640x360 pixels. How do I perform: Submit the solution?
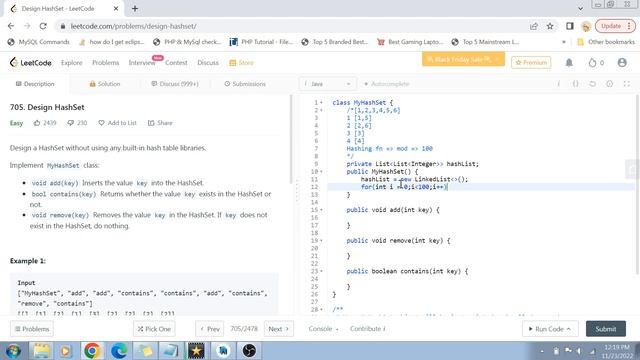[x=606, y=329]
